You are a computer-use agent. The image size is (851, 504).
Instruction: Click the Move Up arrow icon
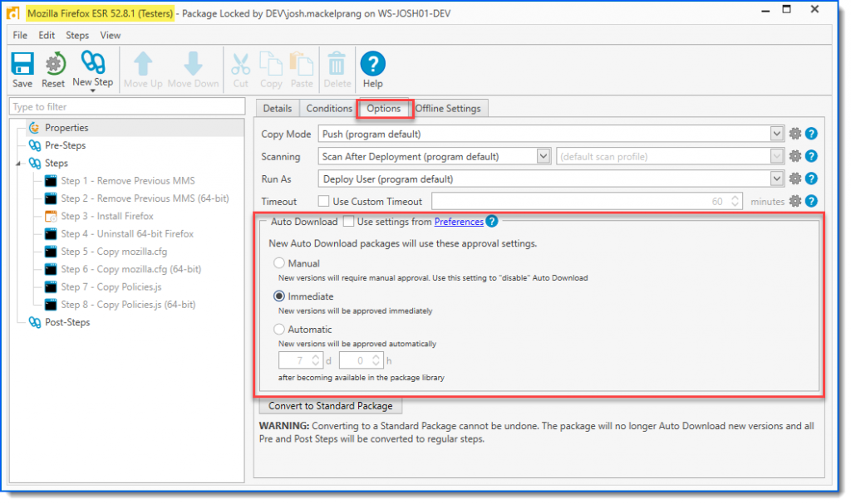[x=143, y=64]
